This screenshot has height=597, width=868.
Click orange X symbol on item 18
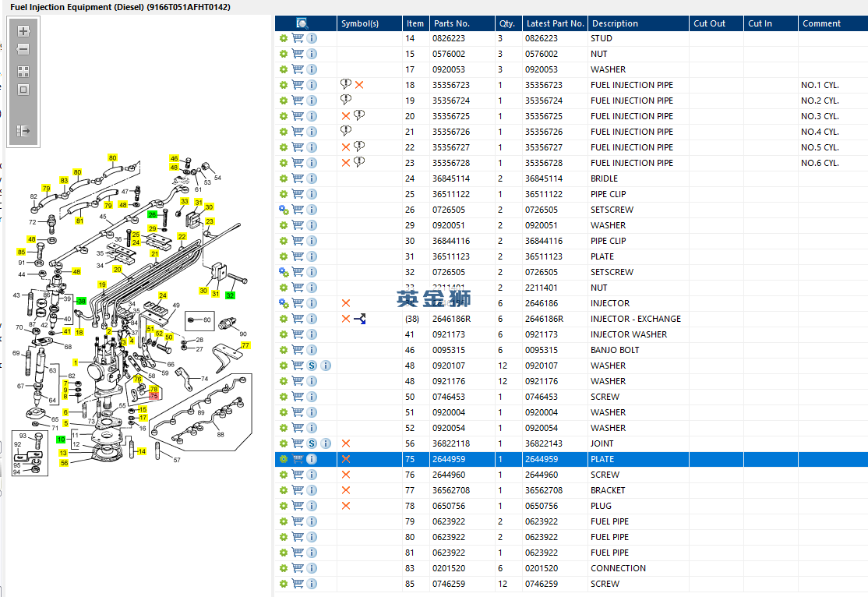[x=359, y=85]
